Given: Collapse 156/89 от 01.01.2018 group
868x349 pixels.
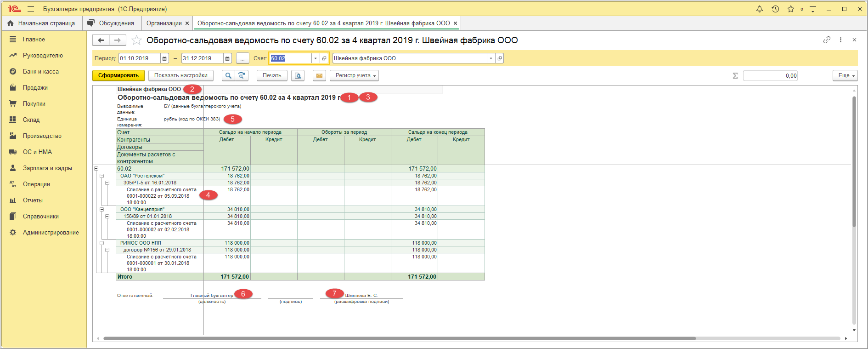Looking at the screenshot, I should (x=107, y=216).
